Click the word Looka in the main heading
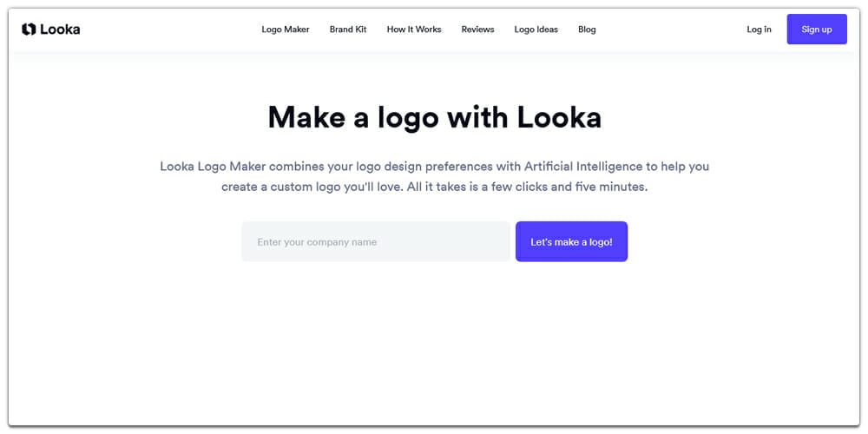 [560, 117]
